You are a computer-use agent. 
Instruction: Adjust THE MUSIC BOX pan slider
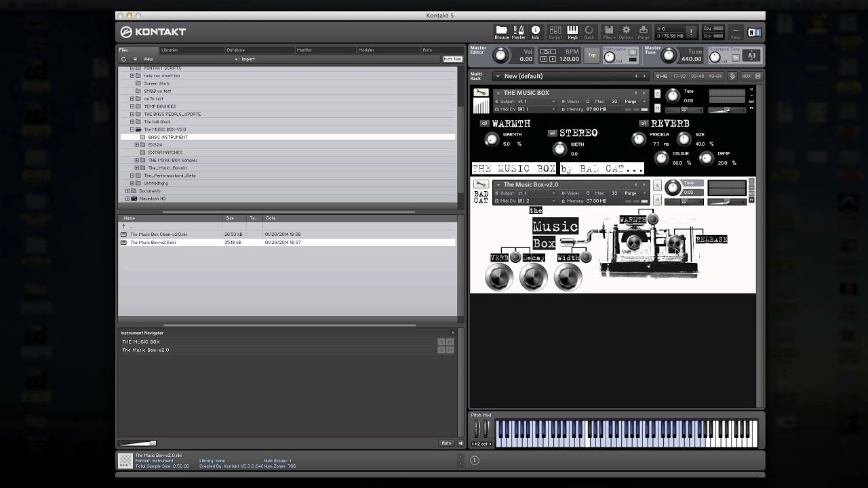tap(684, 109)
